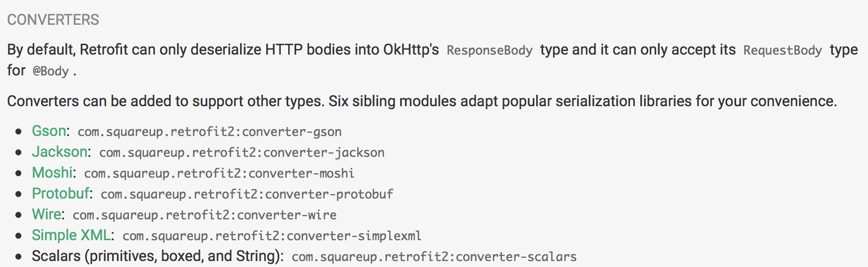Click the converter-wire artifact code text
This screenshot has height=267, width=868.
pos(204,215)
